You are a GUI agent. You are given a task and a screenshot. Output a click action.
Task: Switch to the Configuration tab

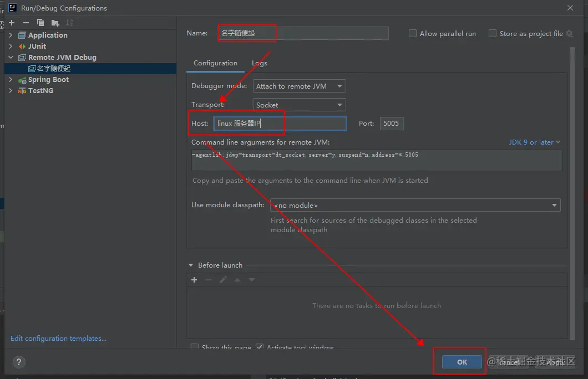(215, 63)
